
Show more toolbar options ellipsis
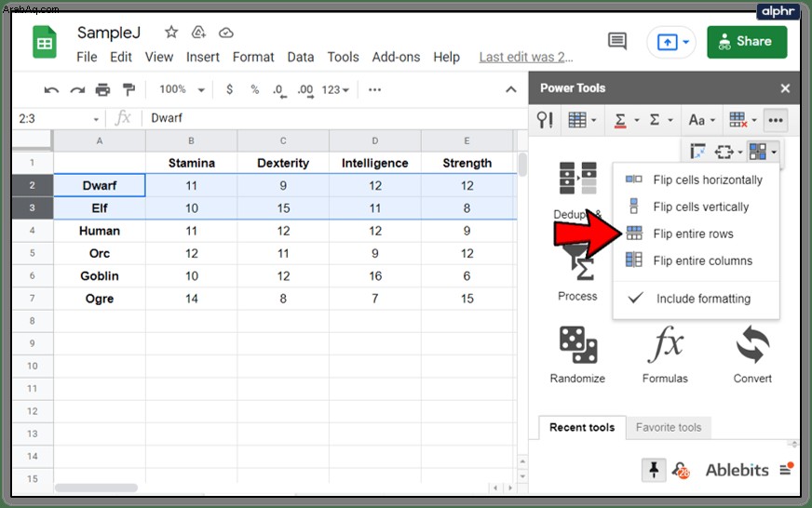pyautogui.click(x=374, y=89)
